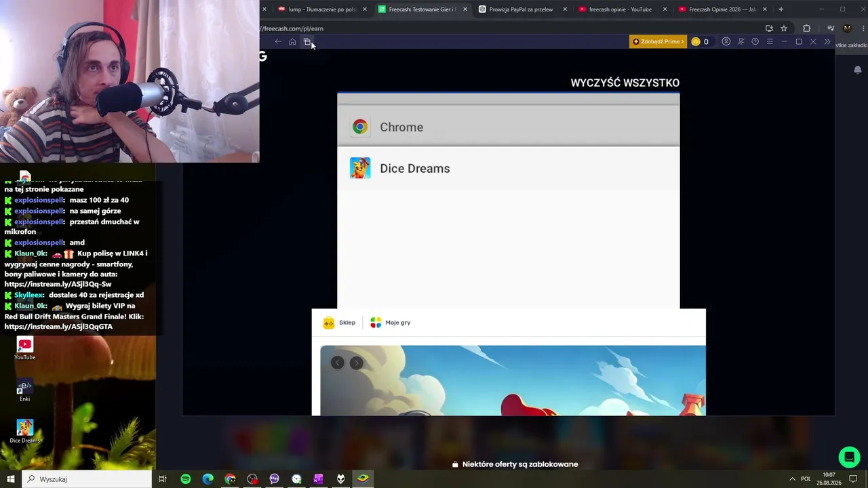Image resolution: width=868 pixels, height=488 pixels.
Task: Open the Enki desktop shortcut
Action: point(24,391)
